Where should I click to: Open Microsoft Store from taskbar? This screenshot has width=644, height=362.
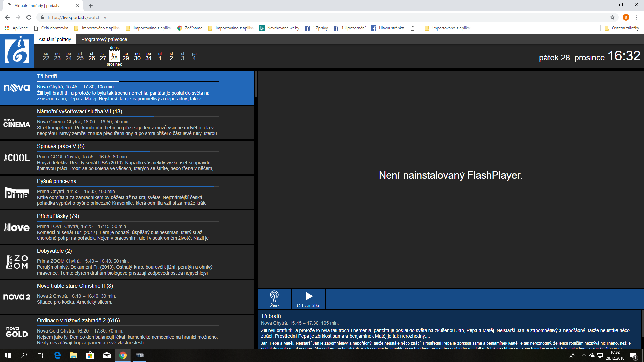pyautogui.click(x=90, y=355)
